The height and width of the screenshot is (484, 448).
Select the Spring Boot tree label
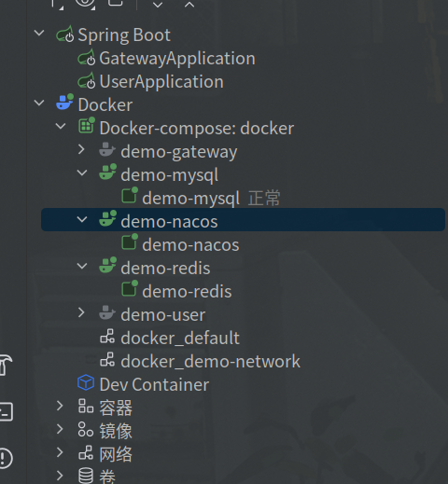[124, 35]
